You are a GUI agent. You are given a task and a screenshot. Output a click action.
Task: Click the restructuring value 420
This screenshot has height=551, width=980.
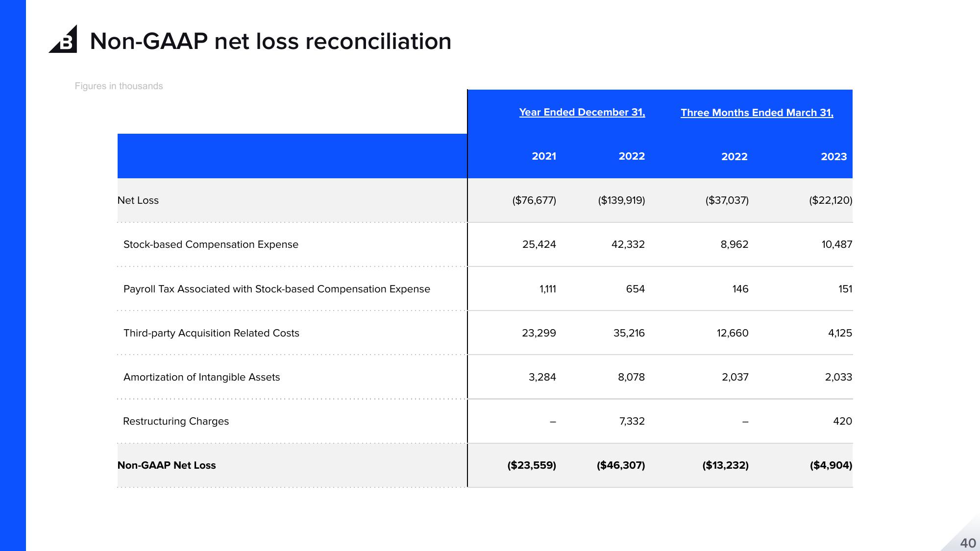[x=843, y=421]
